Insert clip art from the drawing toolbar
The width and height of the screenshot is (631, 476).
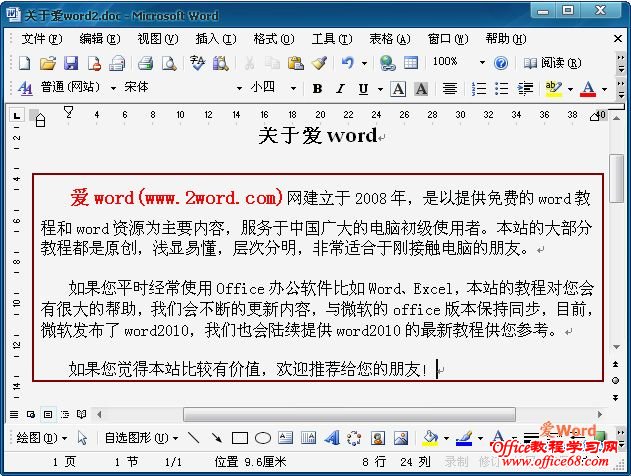(377, 438)
